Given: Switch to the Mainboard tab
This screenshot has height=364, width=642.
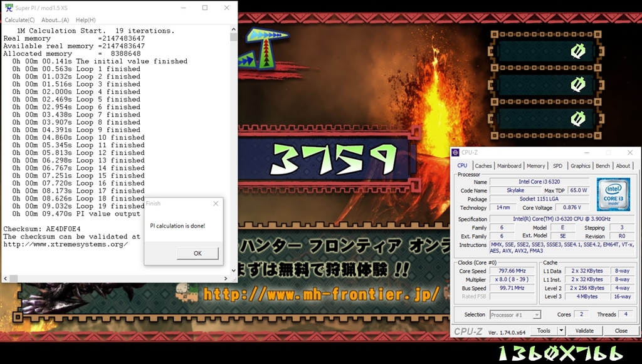Looking at the screenshot, I should (509, 166).
